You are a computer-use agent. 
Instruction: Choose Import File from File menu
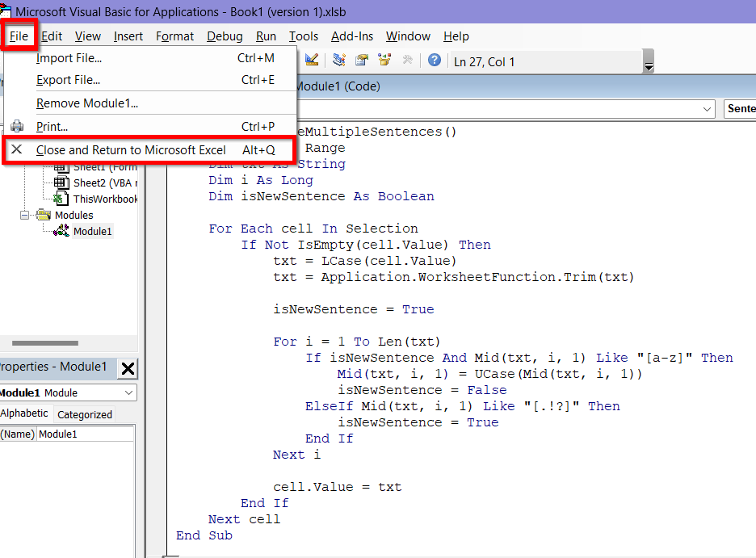[149, 58]
